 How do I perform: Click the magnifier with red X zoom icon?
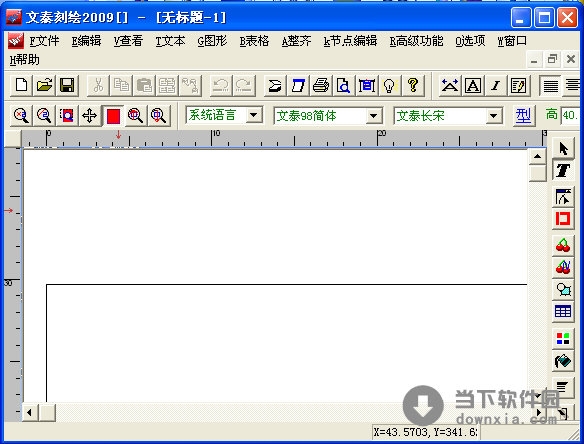(21, 115)
